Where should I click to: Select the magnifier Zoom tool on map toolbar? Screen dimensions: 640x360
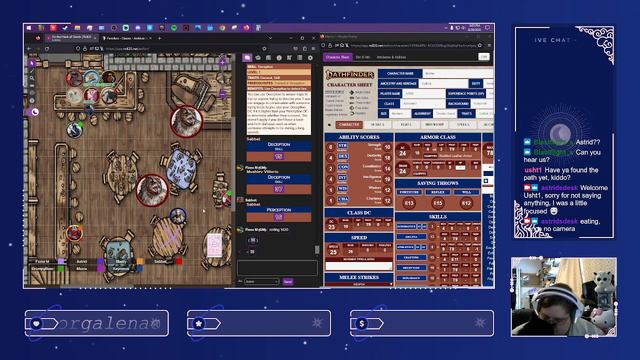[x=32, y=78]
